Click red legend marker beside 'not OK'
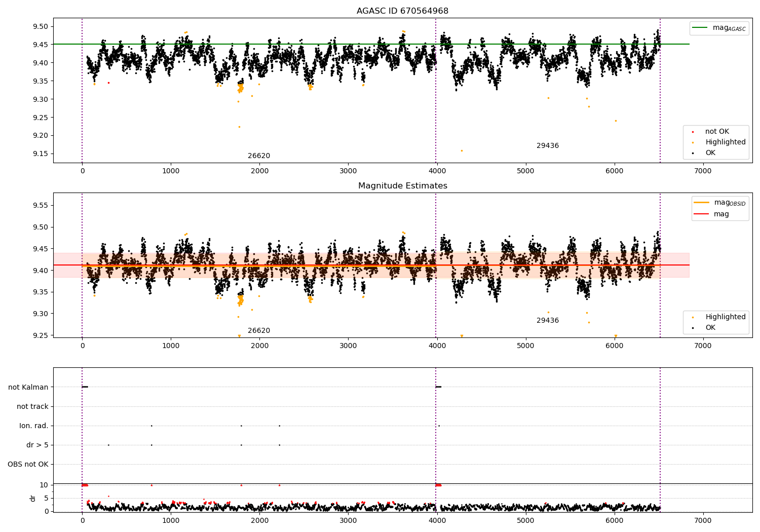The image size is (760, 532). coord(693,132)
